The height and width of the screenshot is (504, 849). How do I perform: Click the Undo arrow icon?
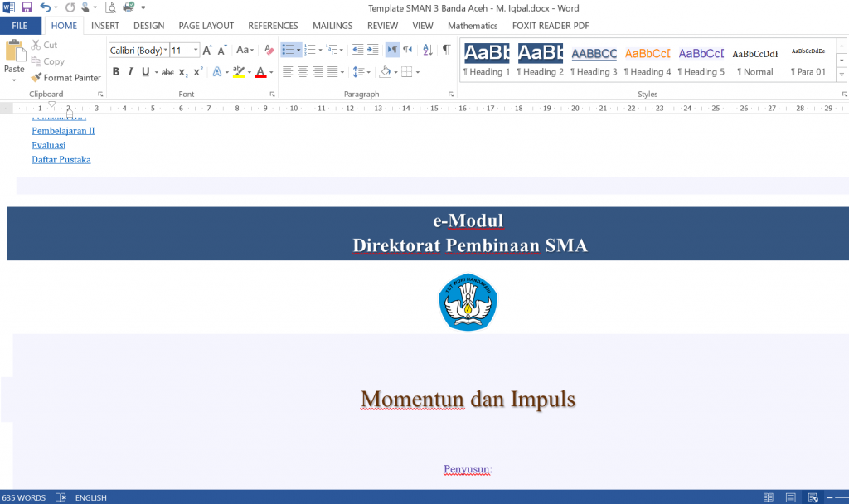point(46,7)
